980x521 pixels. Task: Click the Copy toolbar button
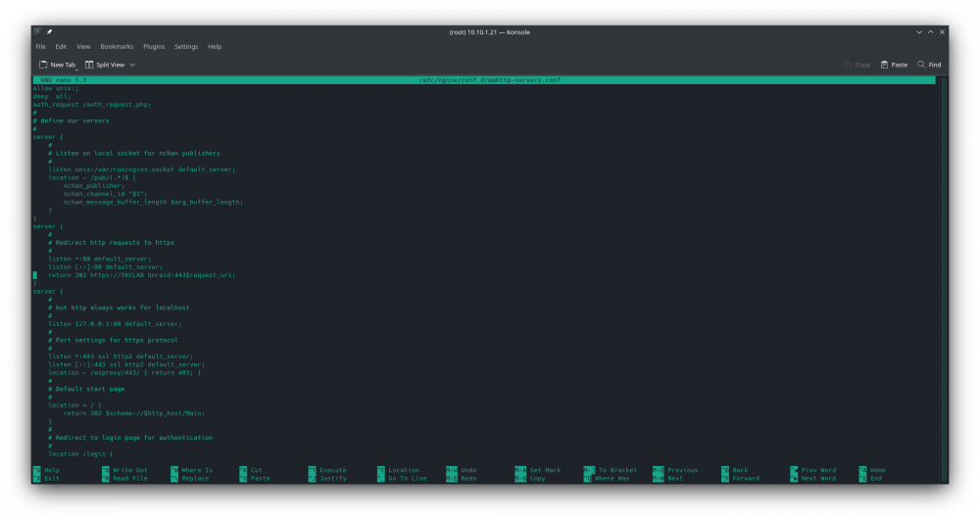[857, 65]
